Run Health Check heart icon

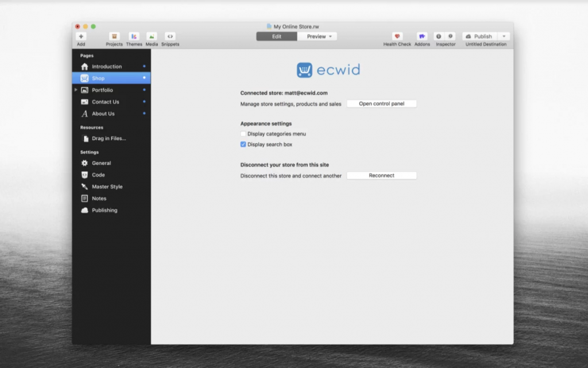coord(397,36)
